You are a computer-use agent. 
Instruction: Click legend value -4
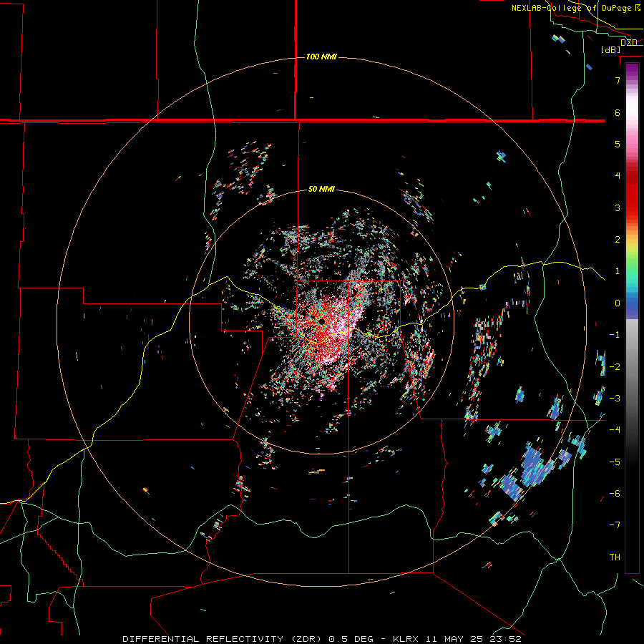[x=615, y=430]
